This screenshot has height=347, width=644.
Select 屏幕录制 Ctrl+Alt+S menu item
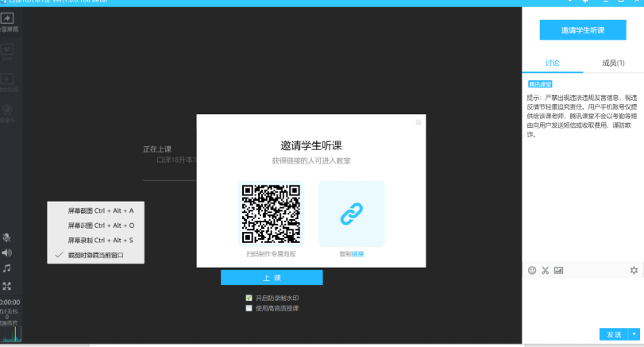point(100,240)
